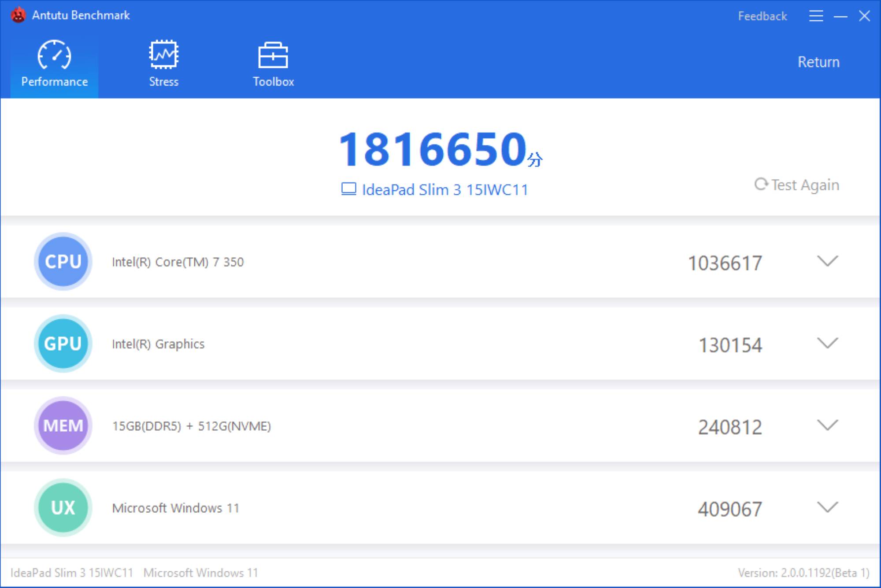Click the Antutu flame logo icon
The width and height of the screenshot is (881, 588).
[x=18, y=15]
